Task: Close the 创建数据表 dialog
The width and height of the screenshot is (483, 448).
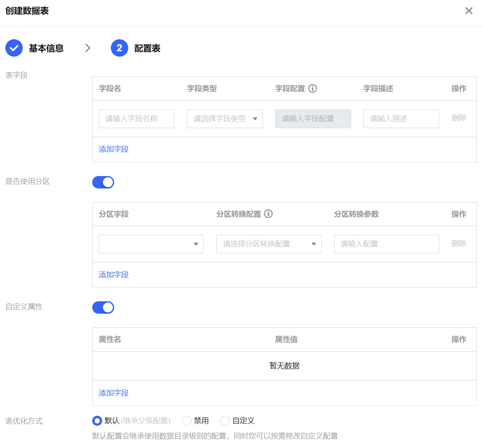Action: [x=469, y=11]
